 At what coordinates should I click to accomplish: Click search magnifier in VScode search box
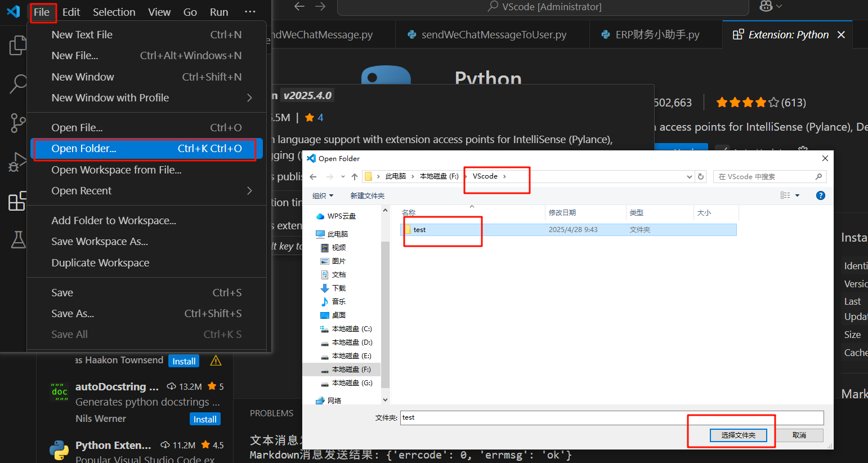click(818, 177)
